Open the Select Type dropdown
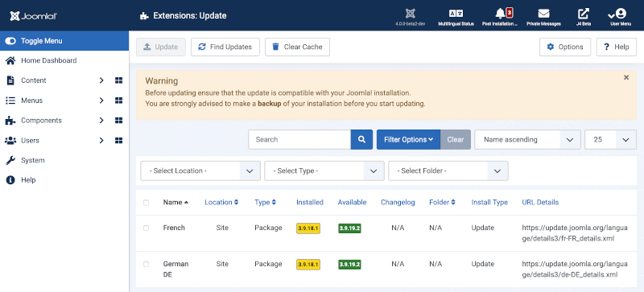644x292 pixels. [x=324, y=171]
